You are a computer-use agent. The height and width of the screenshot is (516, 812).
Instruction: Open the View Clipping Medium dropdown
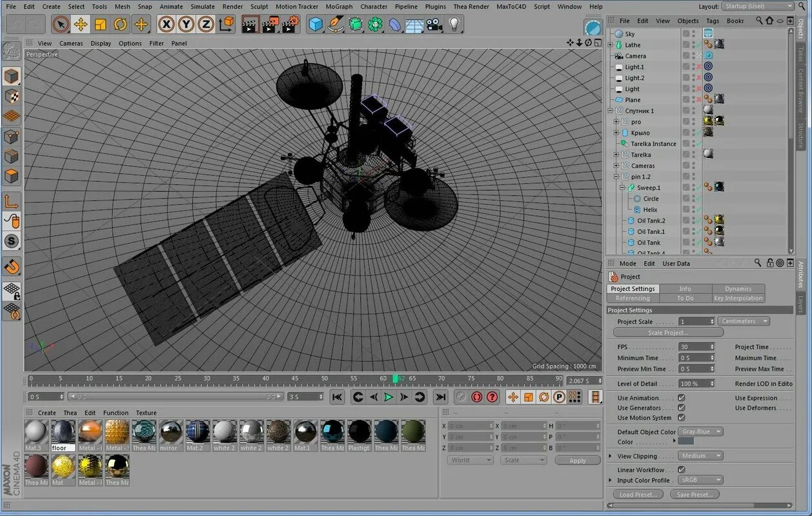coord(700,455)
